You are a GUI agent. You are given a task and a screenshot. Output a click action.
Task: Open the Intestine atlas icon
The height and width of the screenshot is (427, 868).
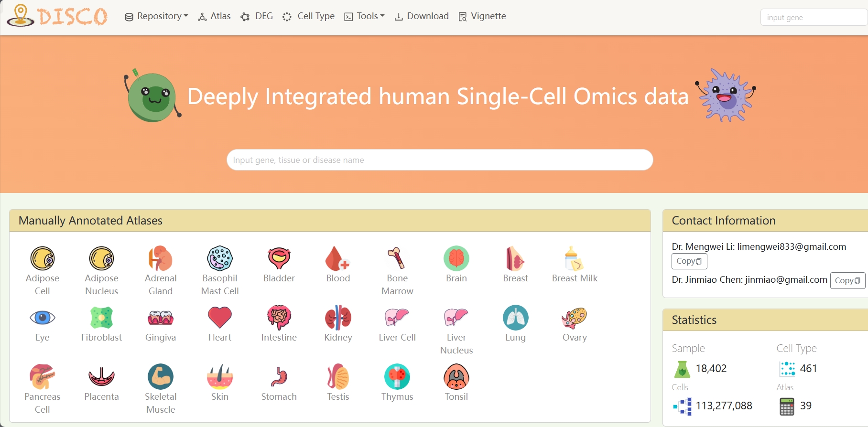(x=279, y=318)
